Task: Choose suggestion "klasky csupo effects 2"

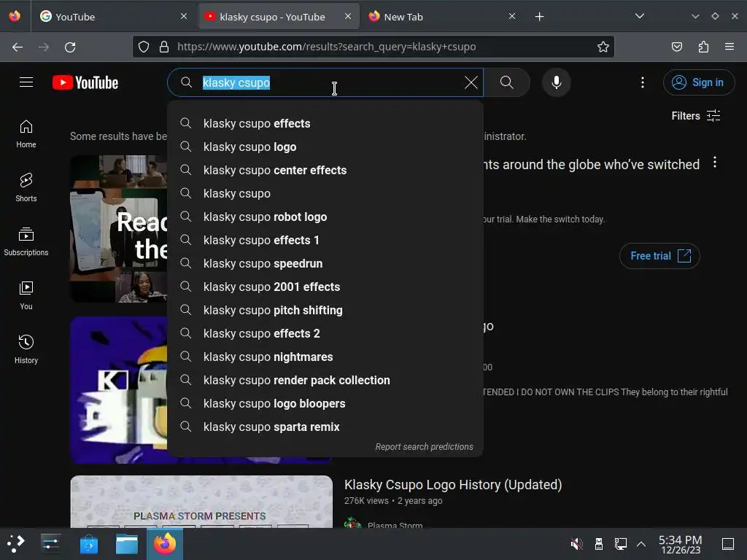Action: pyautogui.click(x=325, y=333)
